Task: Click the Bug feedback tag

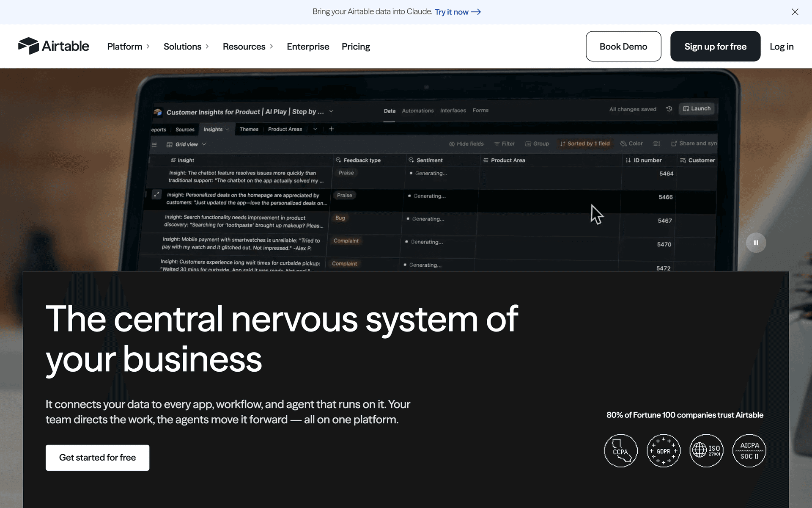Action: click(x=340, y=218)
